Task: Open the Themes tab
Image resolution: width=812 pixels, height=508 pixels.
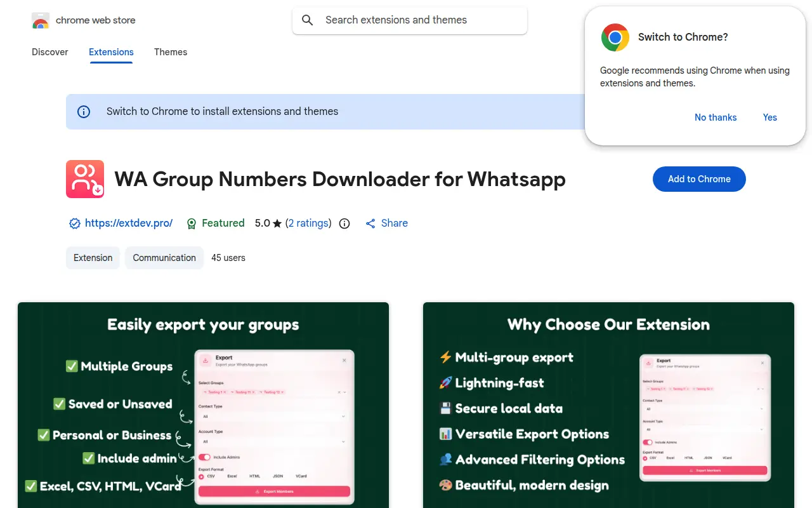Action: (171, 52)
